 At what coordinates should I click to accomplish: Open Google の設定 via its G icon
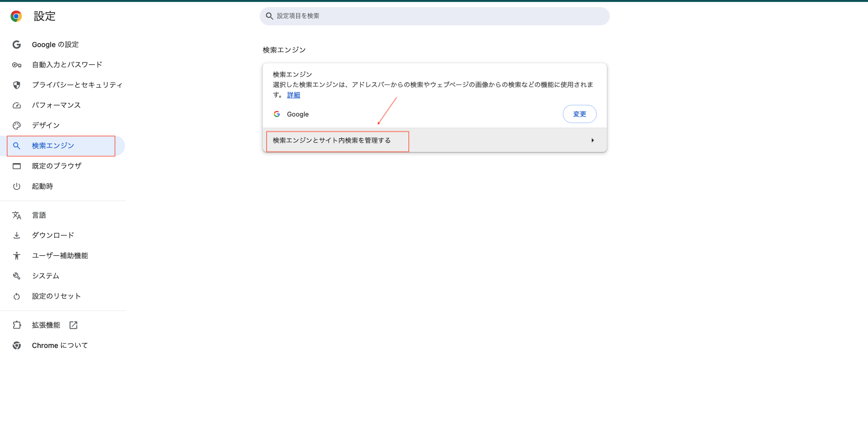[x=17, y=45]
